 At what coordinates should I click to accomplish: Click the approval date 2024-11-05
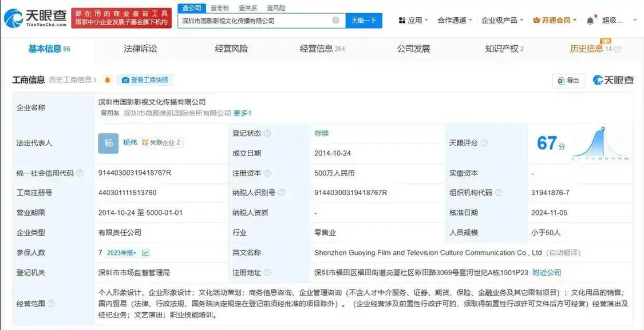[550, 213]
